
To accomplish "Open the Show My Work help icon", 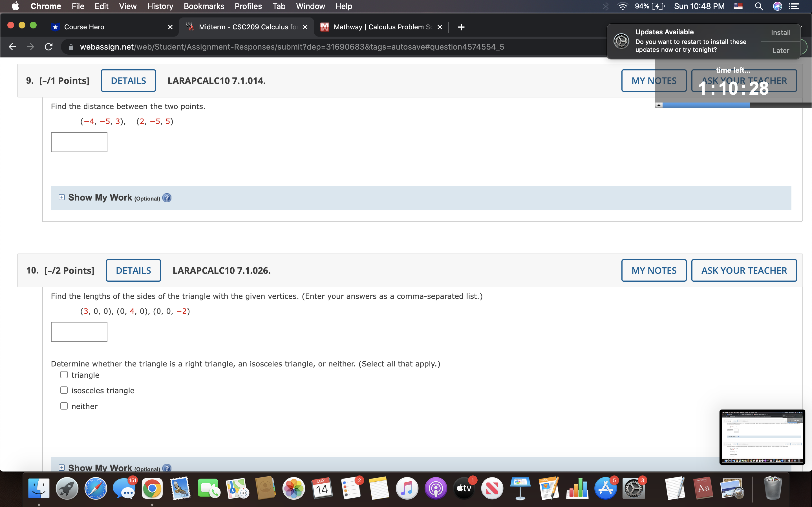I will [x=167, y=198].
